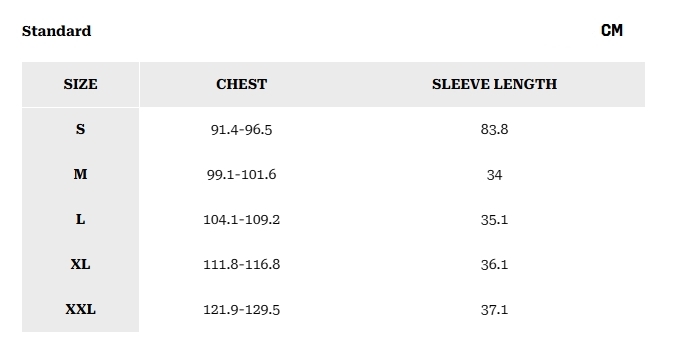Click chest value 121.9-129.5
The image size is (688, 363).
coord(241,310)
